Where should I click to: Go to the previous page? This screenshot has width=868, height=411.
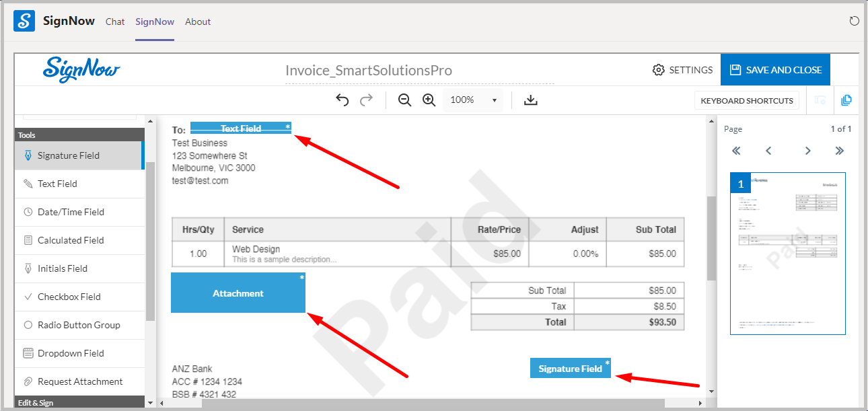click(x=768, y=151)
